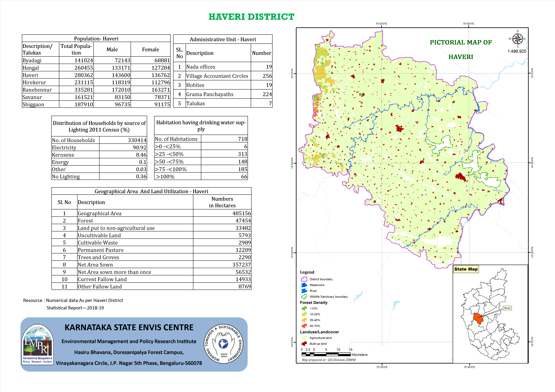Click the >100% habitation row label
The height and width of the screenshot is (392, 555).
click(165, 177)
